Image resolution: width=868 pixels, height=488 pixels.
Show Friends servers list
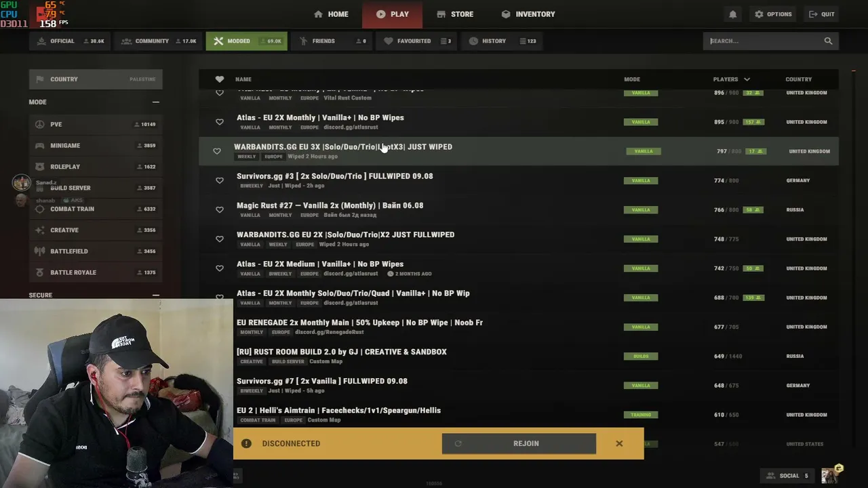[332, 41]
